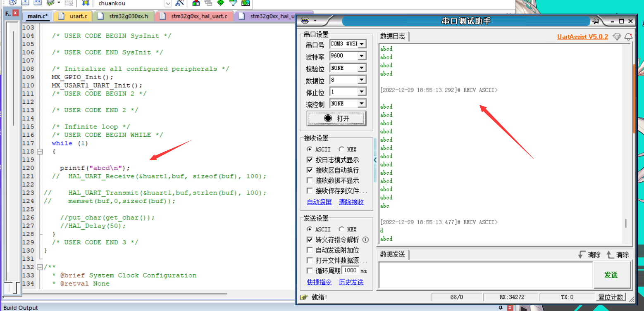Viewport: 644px width, 311px height.
Task: Select HEX receive display mode
Action: pos(342,149)
